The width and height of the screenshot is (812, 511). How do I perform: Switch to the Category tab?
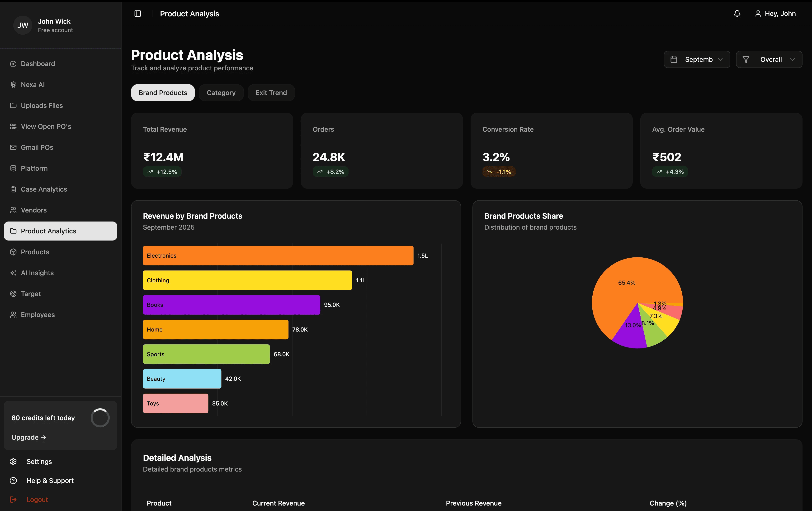(221, 93)
